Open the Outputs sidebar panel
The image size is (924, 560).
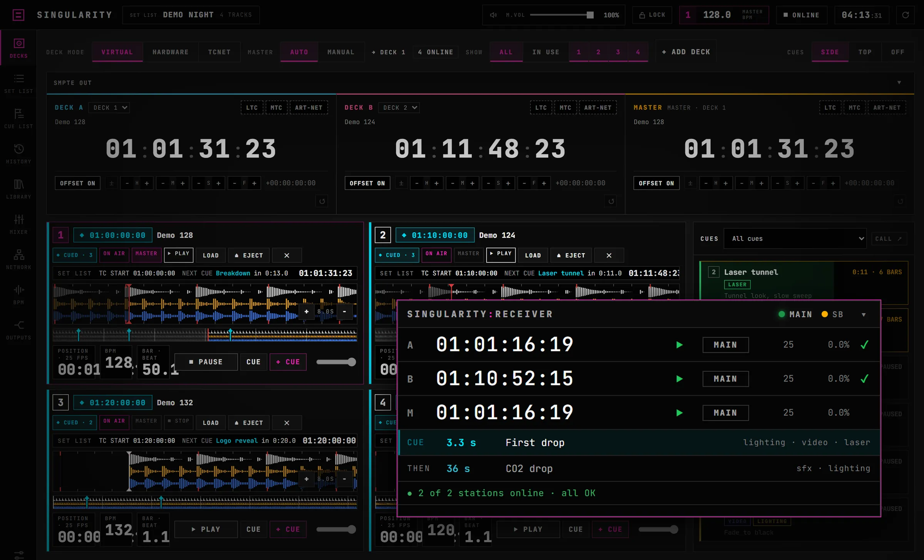point(18,330)
